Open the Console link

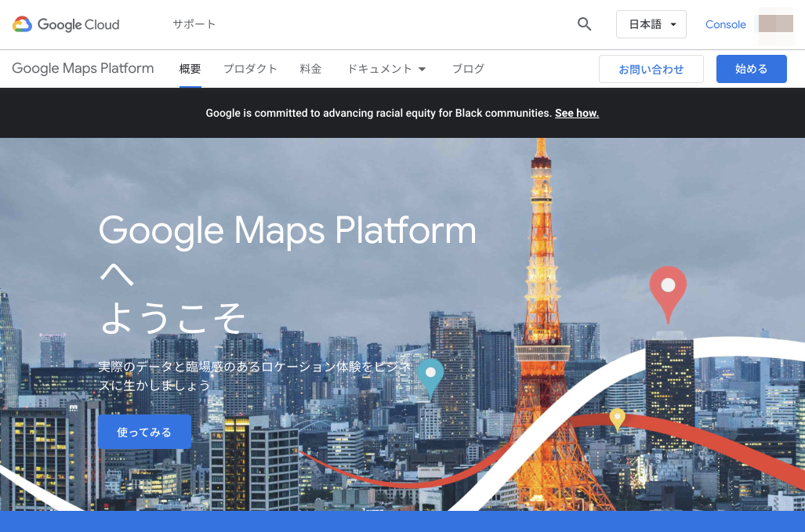click(x=725, y=24)
